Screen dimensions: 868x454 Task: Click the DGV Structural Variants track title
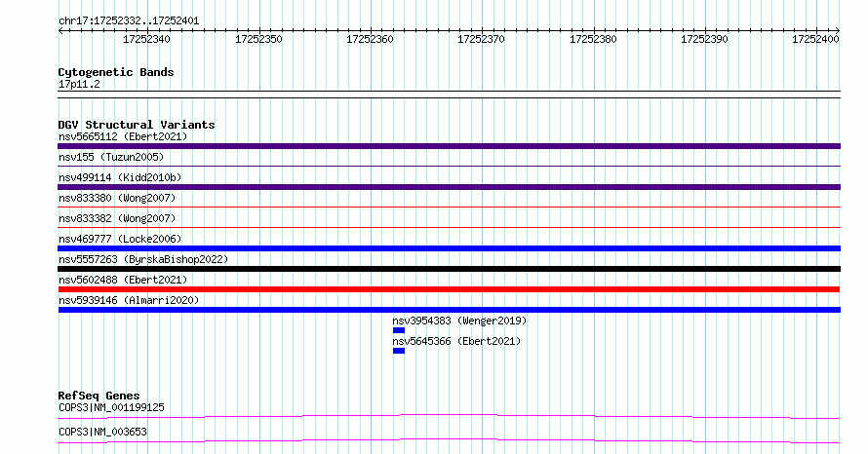coord(137,125)
